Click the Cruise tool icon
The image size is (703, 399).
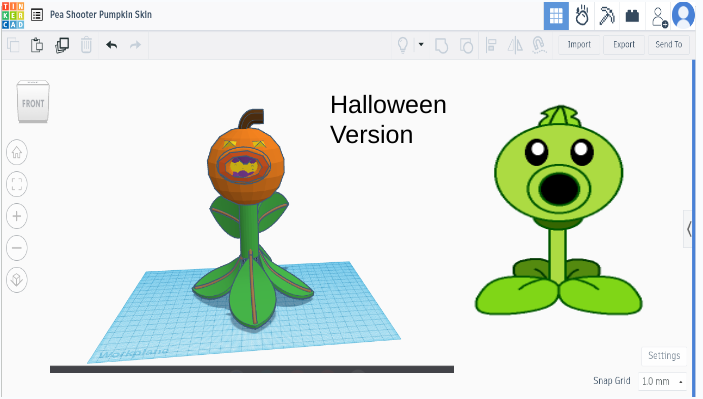point(539,45)
